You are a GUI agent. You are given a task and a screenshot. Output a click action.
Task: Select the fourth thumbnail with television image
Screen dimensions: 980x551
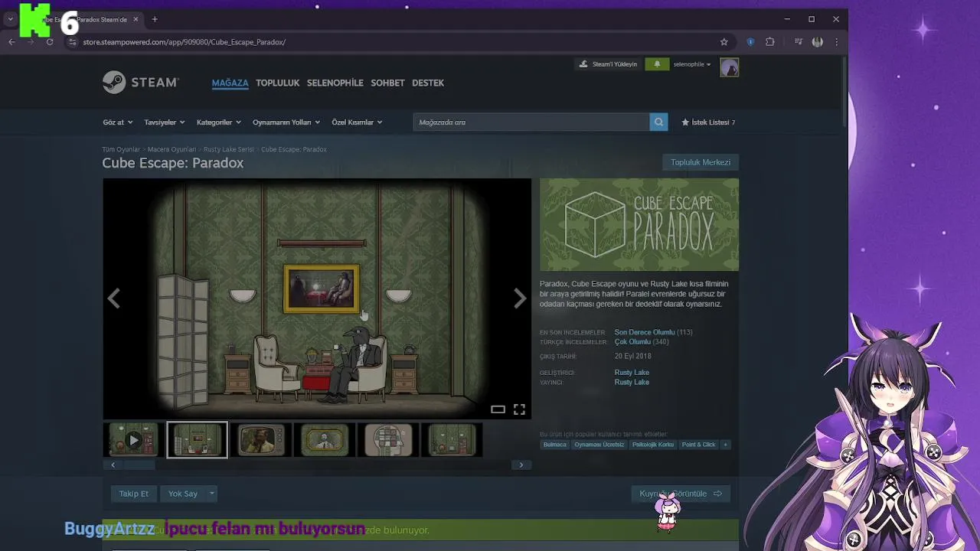point(325,440)
